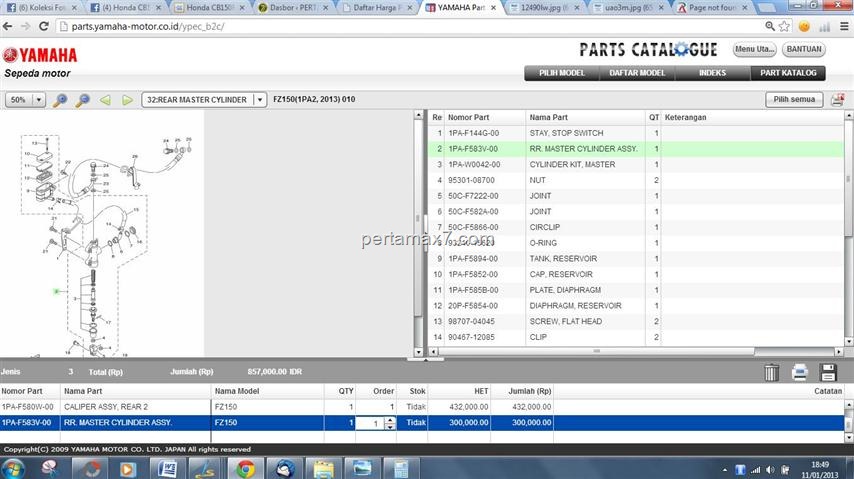The image size is (854, 479).
Task: Click the zoom out magnifier icon
Action: pyautogui.click(x=82, y=100)
